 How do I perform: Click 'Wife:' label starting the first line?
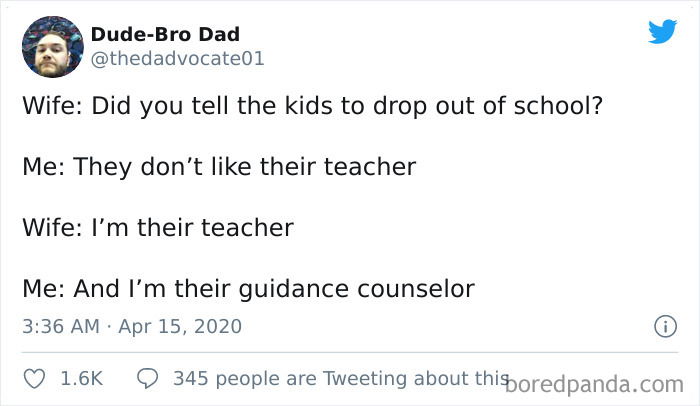click(x=53, y=106)
